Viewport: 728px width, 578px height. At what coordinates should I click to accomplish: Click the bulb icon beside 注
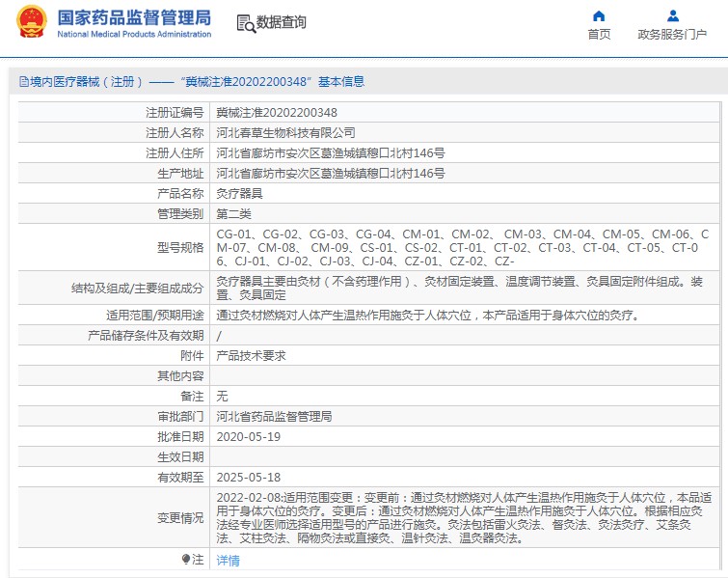[x=186, y=559]
